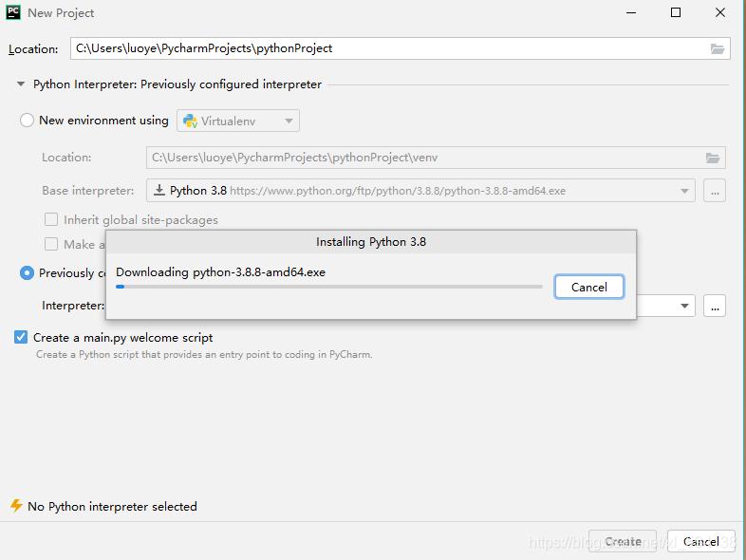Open the Virtualenv environment type dropdown
This screenshot has width=746, height=560.
(x=238, y=121)
